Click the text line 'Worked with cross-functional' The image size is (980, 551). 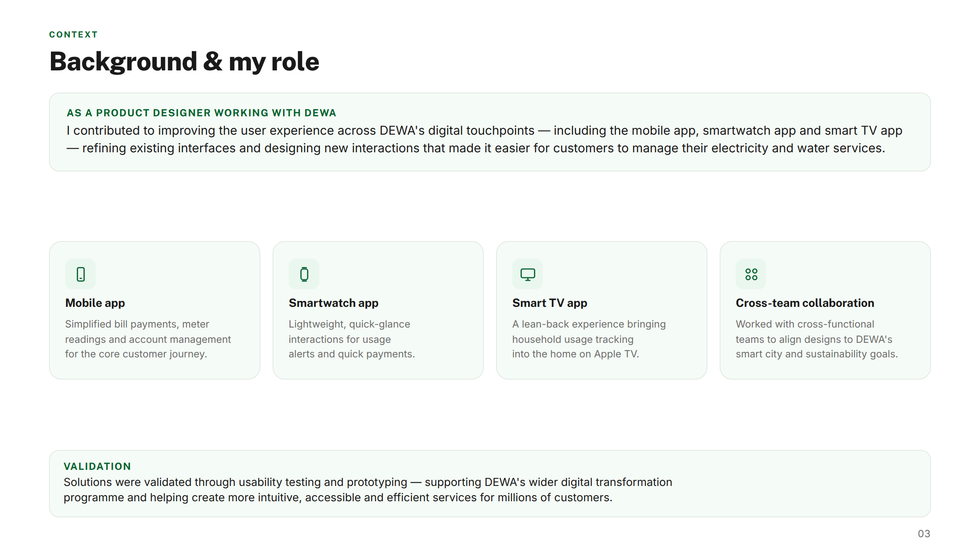coord(805,324)
